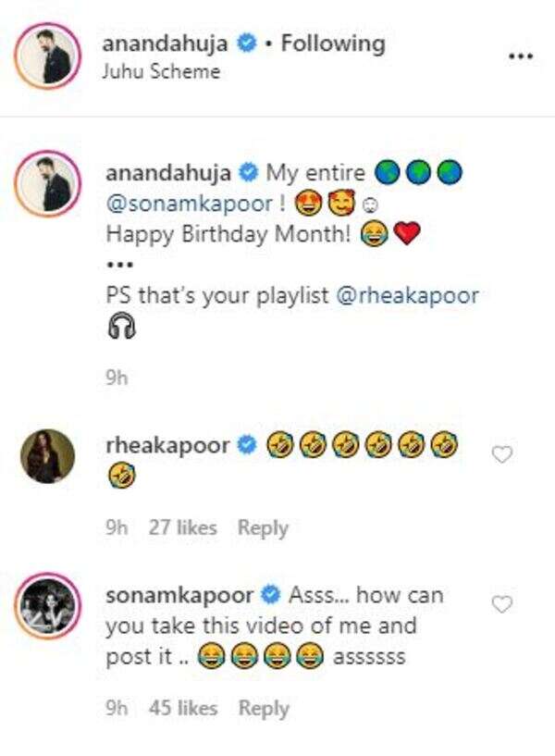Screen dimensions: 555x756
Task: Click anandahuja's username in the caption
Action: (x=170, y=172)
